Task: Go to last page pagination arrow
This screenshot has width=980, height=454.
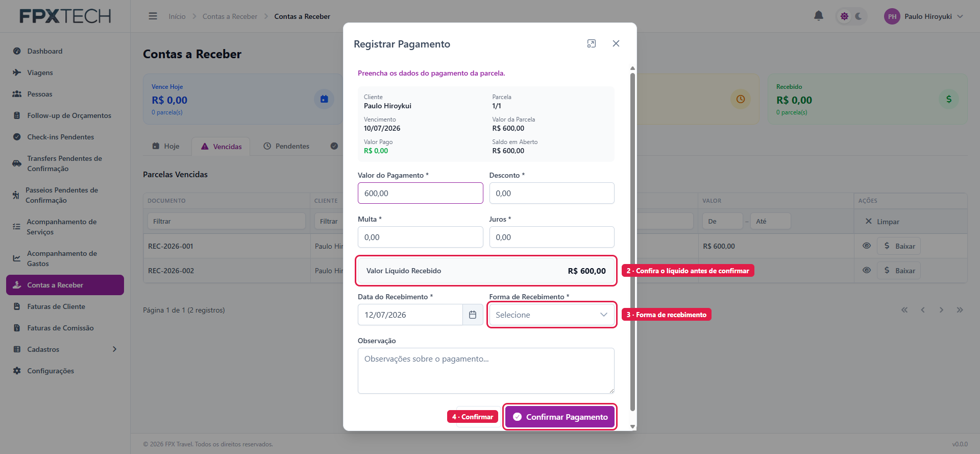Action: (960, 310)
